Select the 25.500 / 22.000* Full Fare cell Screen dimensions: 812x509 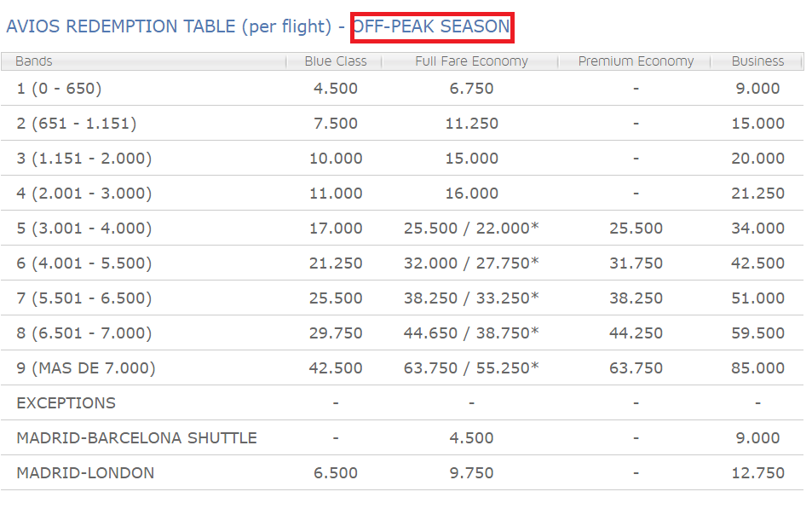tap(471, 228)
